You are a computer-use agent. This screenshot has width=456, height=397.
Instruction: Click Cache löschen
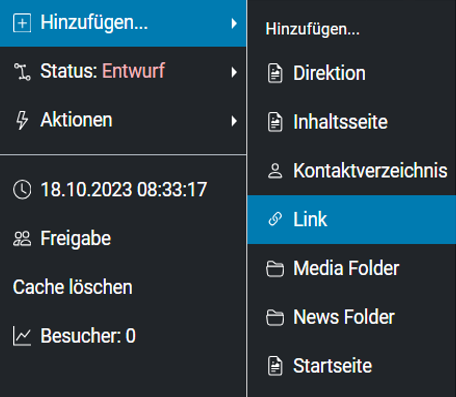click(x=73, y=287)
